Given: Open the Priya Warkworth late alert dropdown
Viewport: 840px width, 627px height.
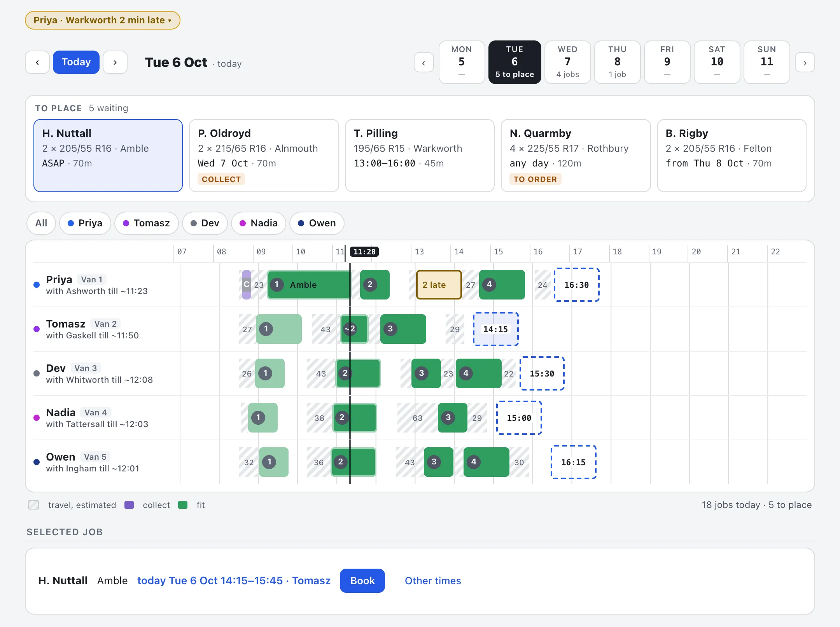Looking at the screenshot, I should point(102,20).
